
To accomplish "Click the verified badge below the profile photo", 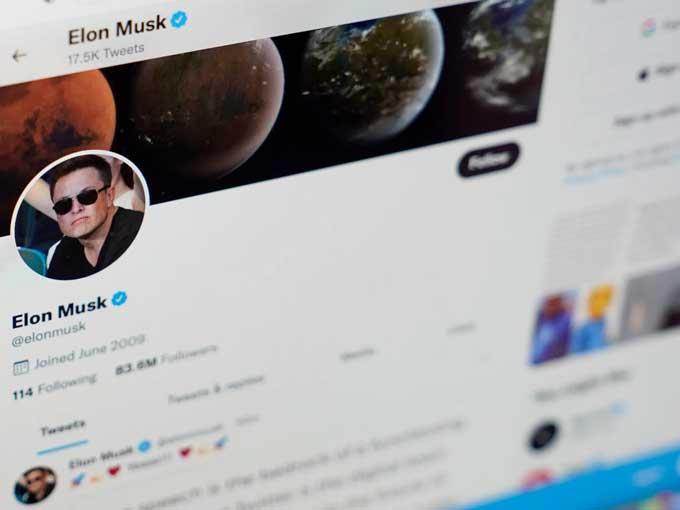I will coord(119,299).
